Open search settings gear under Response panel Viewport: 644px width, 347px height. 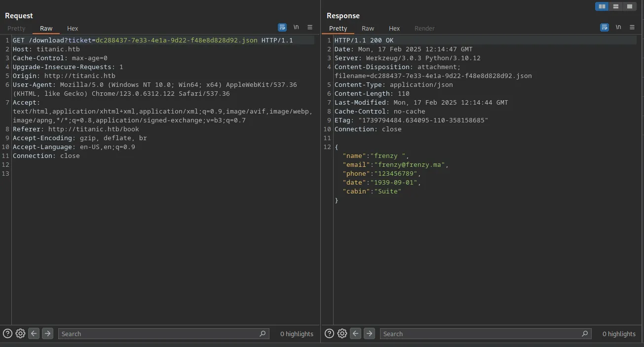[x=342, y=334]
